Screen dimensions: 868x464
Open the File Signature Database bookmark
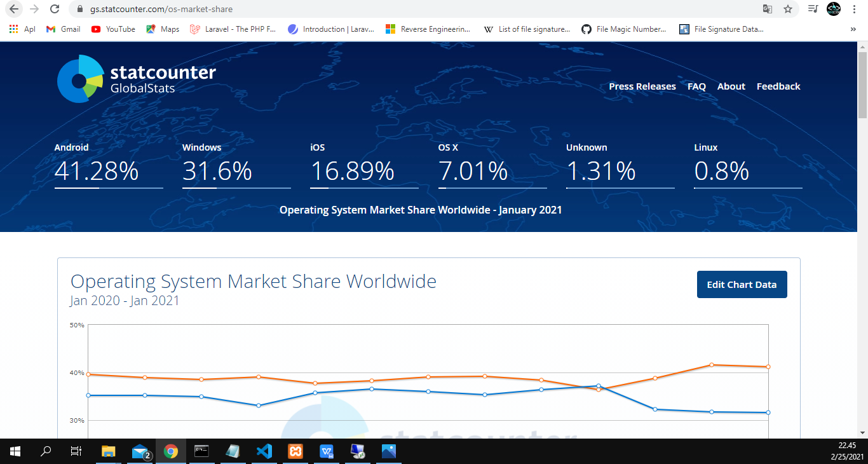coord(722,29)
